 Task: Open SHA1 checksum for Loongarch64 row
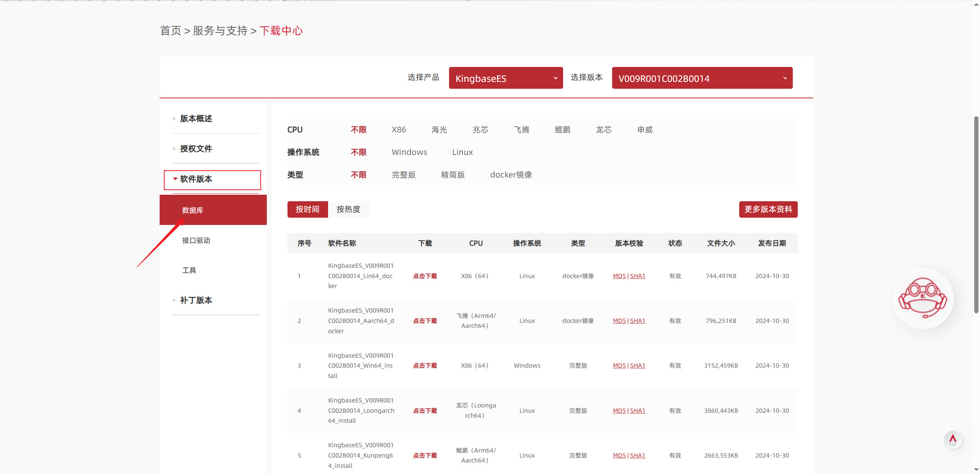[637, 410]
